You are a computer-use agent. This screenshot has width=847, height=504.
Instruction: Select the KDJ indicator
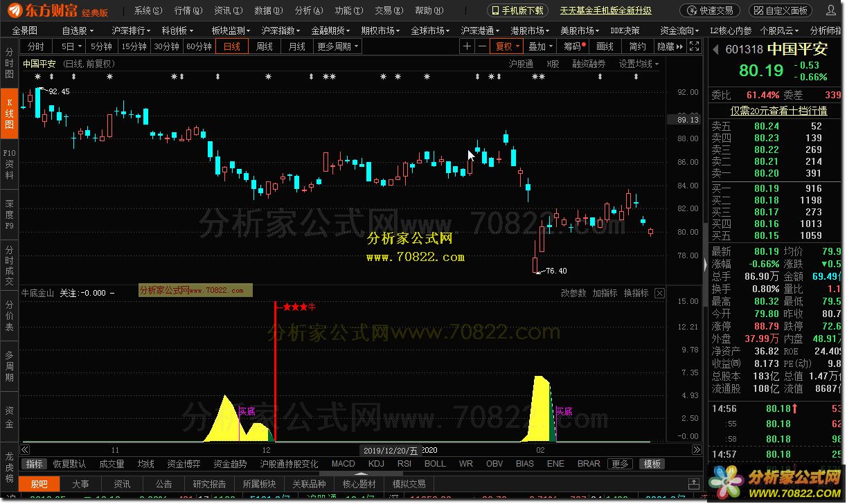click(376, 464)
